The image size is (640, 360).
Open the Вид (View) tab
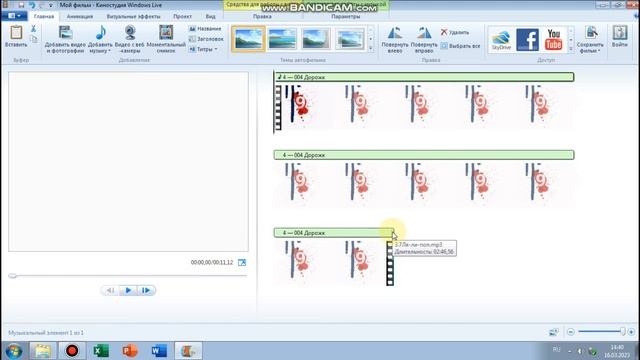[x=210, y=17]
